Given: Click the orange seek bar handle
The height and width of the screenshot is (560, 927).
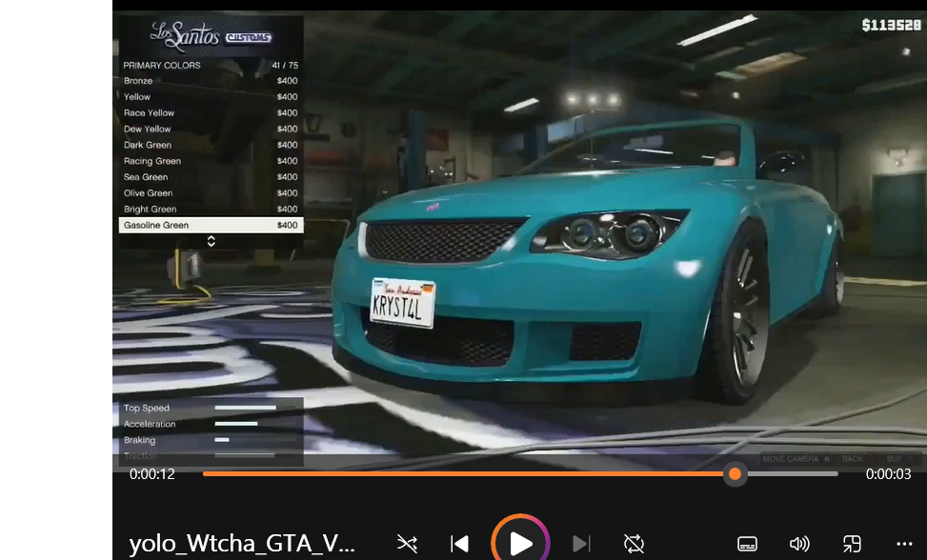Looking at the screenshot, I should click(735, 473).
